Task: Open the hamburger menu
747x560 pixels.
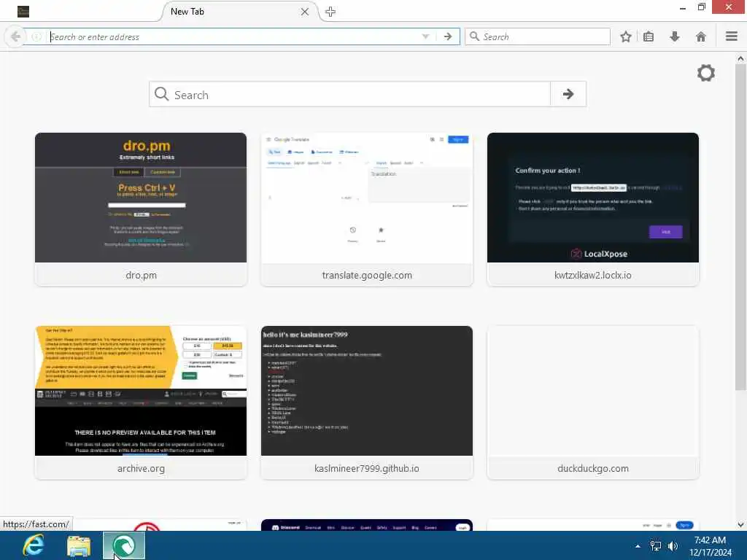Action: pos(732,36)
